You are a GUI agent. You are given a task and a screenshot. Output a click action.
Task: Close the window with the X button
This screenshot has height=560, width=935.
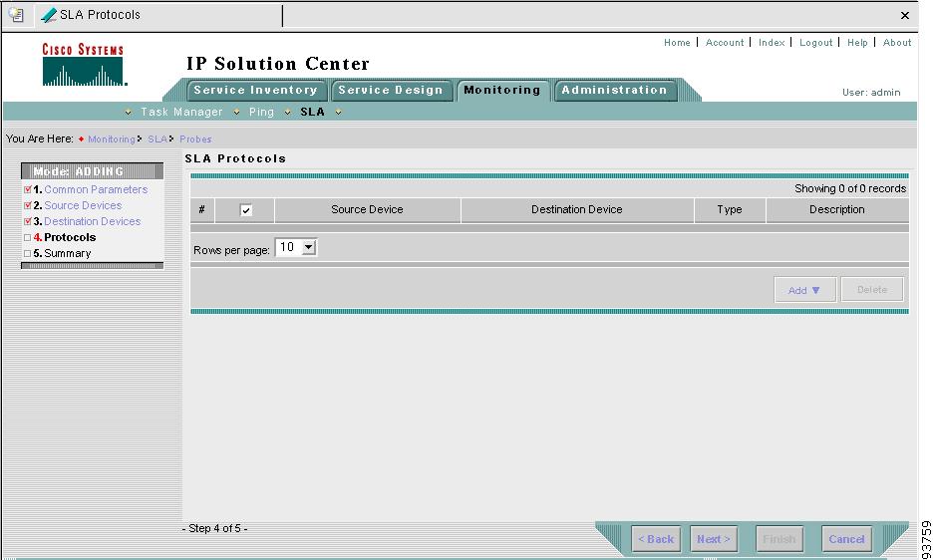point(904,16)
